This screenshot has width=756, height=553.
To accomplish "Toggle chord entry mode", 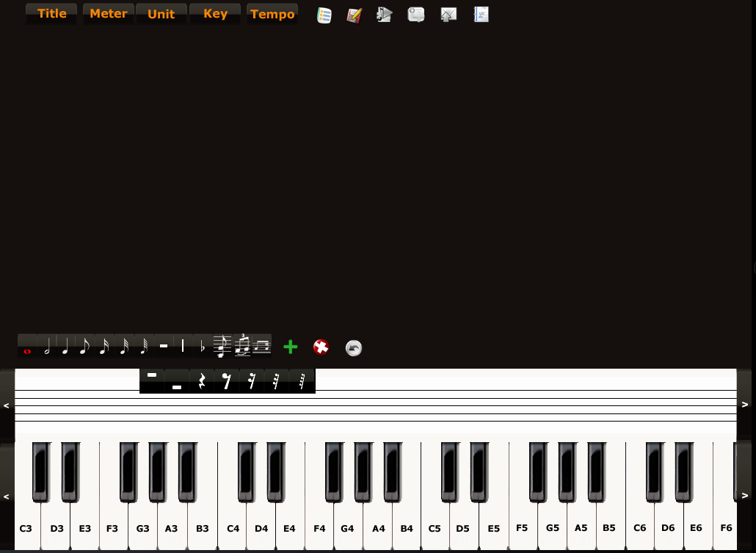I will coord(222,345).
